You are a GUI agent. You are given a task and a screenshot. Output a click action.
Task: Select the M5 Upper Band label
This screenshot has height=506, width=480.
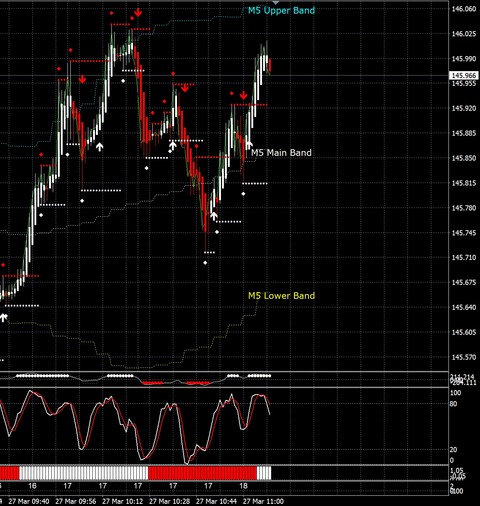click(281, 11)
